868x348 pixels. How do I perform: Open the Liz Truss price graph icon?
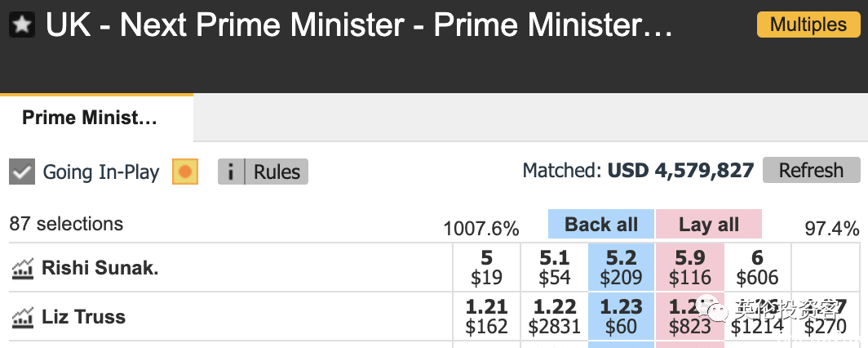pos(22,317)
